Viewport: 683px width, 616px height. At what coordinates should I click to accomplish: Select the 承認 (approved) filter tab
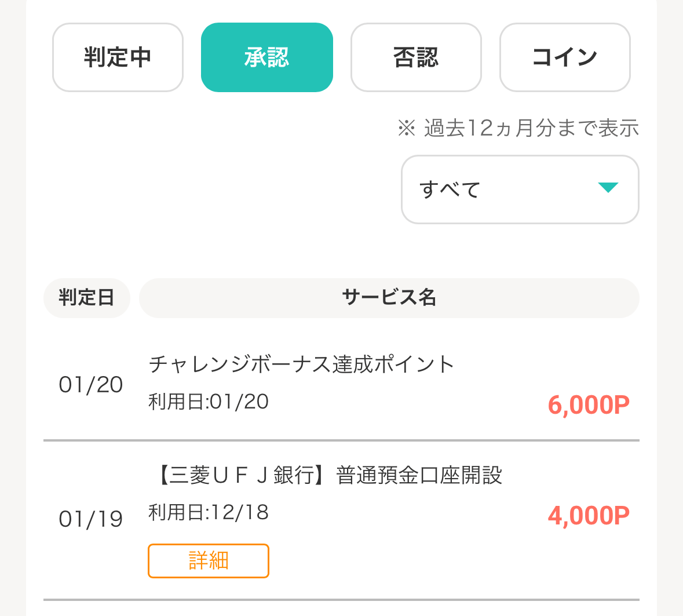266,57
